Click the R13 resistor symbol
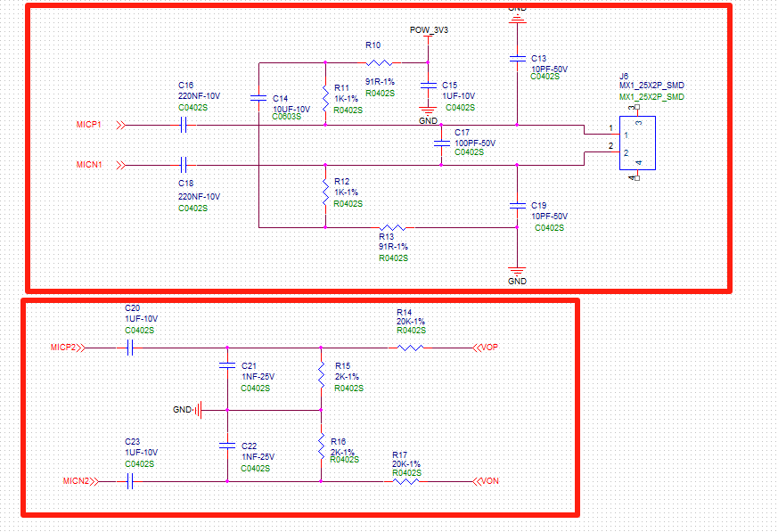 [x=392, y=228]
